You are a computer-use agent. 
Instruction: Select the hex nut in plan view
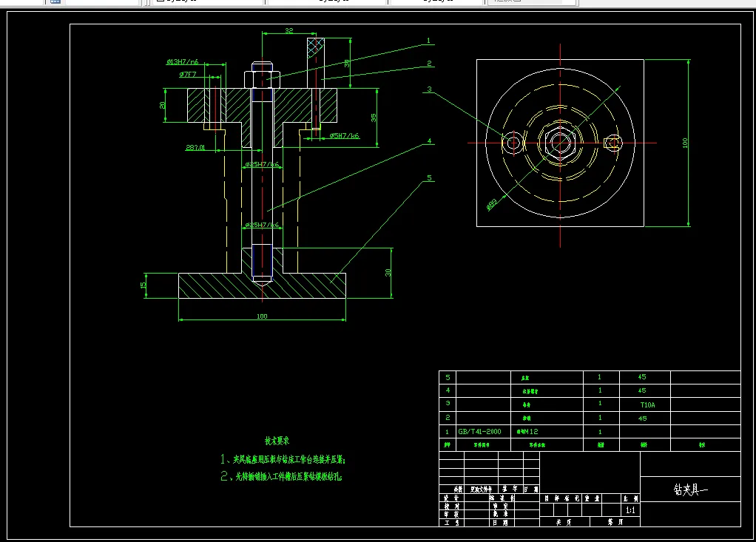(x=560, y=143)
